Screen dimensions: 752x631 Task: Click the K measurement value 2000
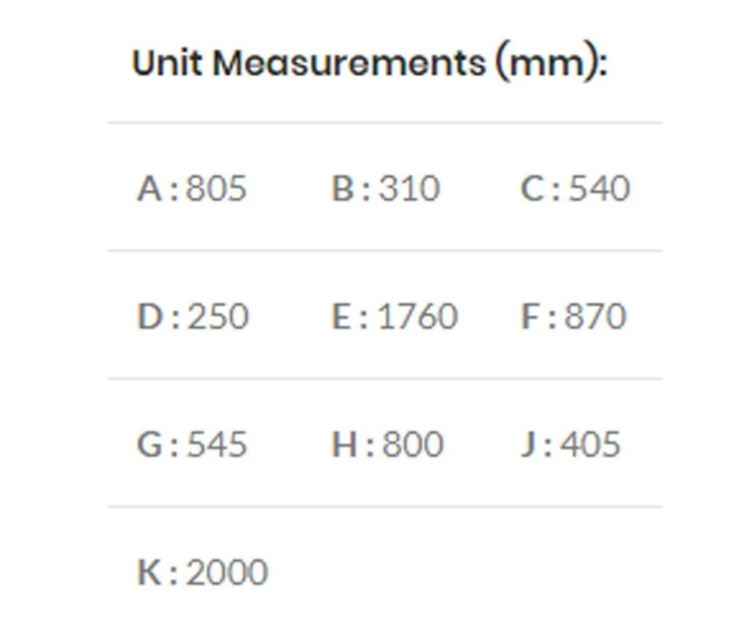click(227, 572)
